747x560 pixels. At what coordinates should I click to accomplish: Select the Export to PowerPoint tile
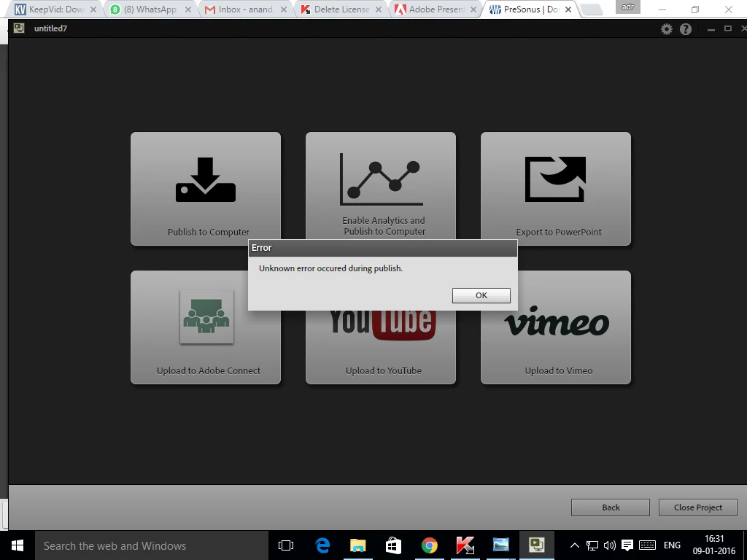coord(555,189)
